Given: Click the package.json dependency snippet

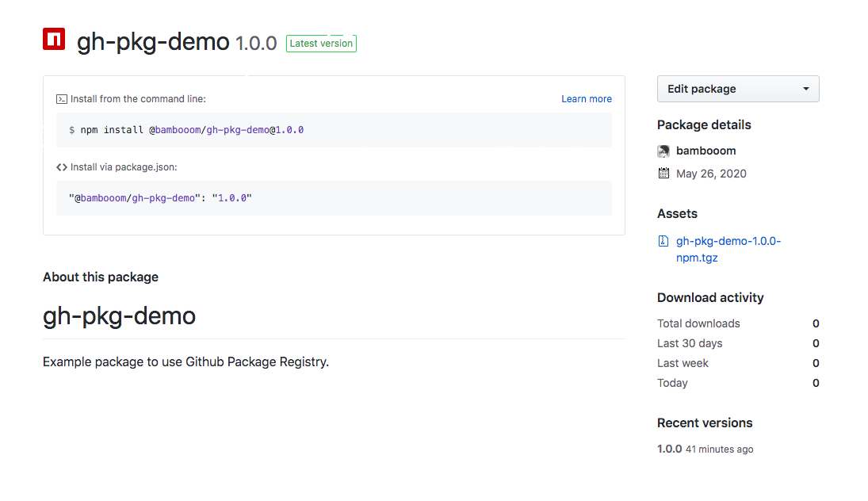Looking at the screenshot, I should click(160, 198).
